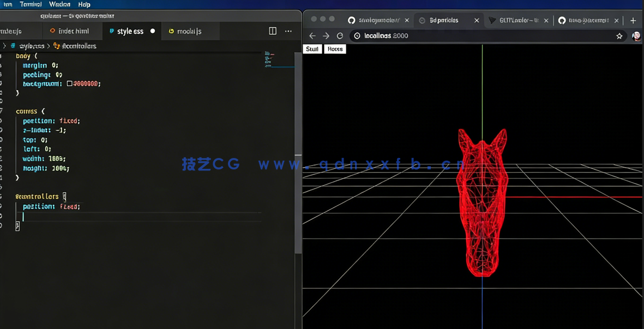
Task: Click the browser profile avatar icon
Action: (636, 35)
